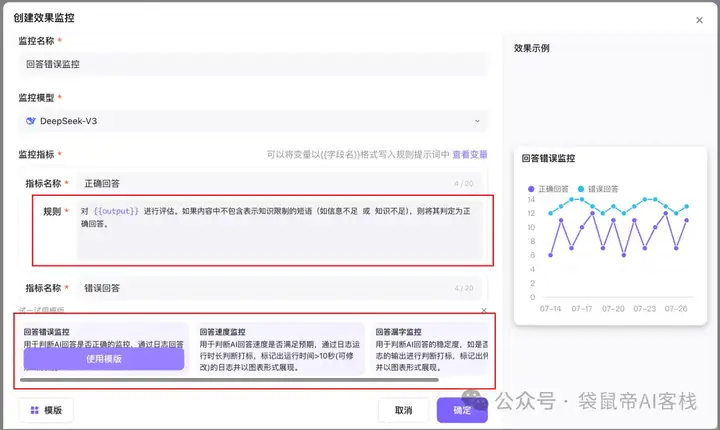
Task: Click the DeepSeek whale logo icon
Action: tap(31, 121)
